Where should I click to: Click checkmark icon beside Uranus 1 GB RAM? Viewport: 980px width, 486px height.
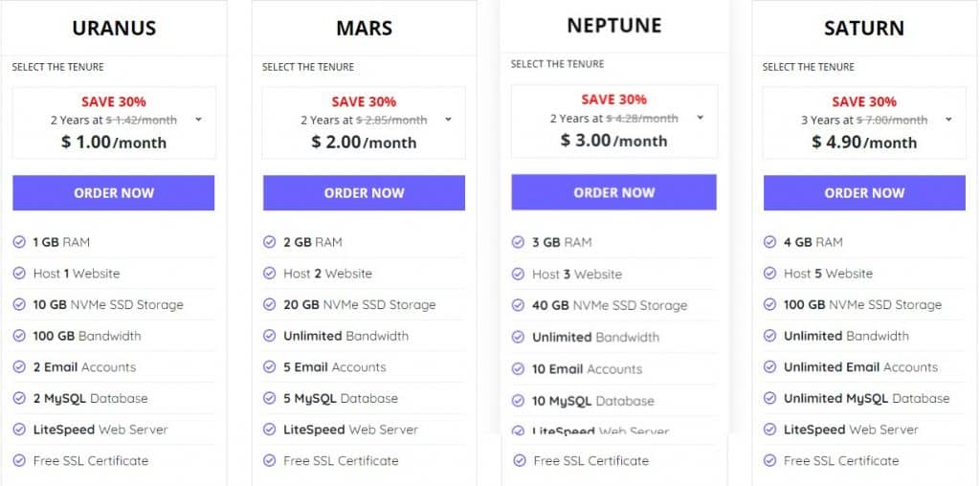tap(19, 242)
